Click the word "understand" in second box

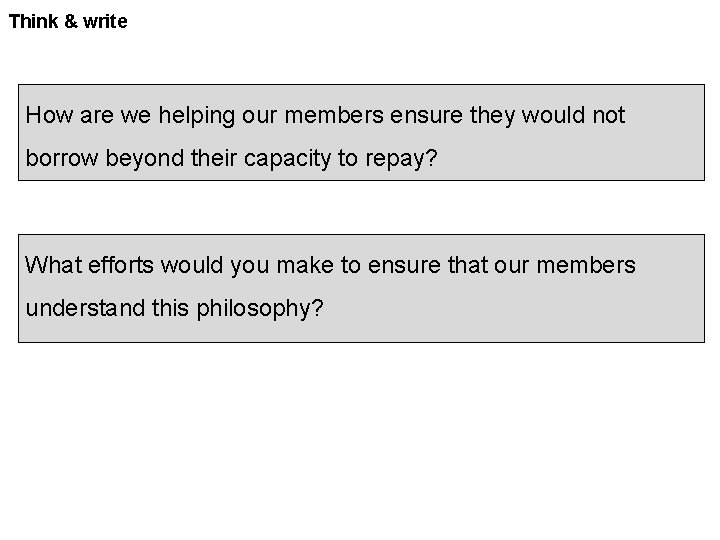[x=83, y=308]
